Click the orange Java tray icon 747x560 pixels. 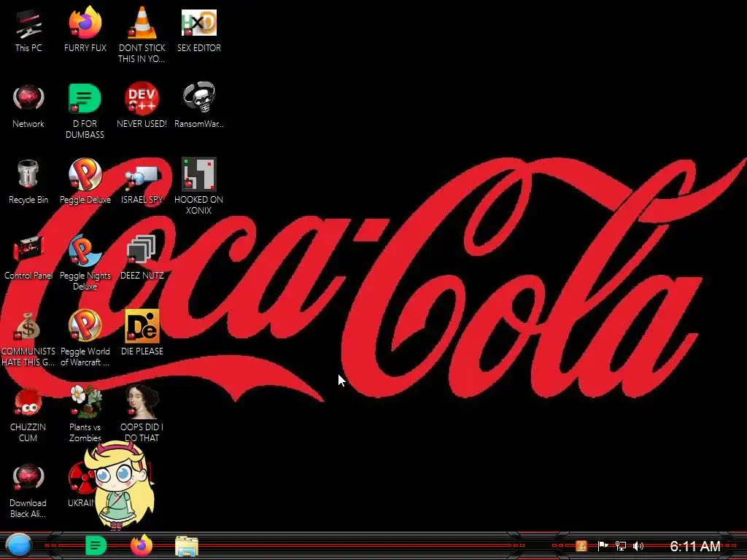581,545
